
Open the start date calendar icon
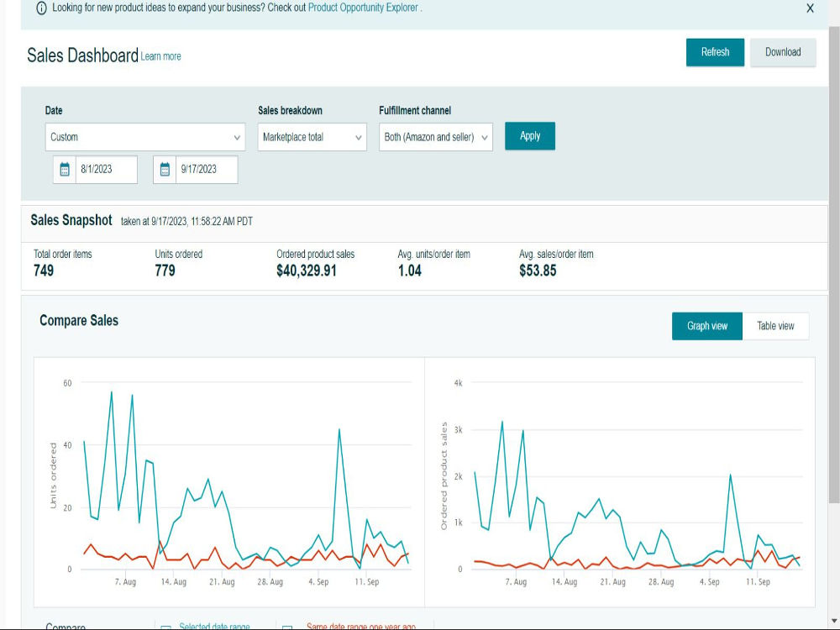click(65, 170)
